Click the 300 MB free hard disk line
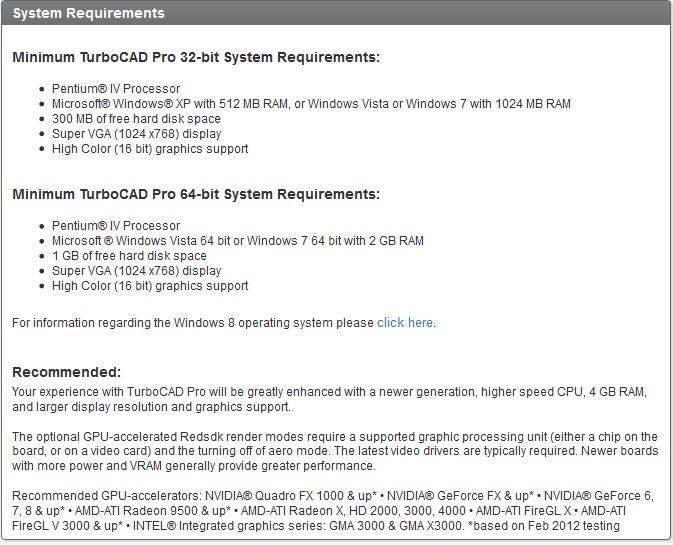673x545 pixels. point(136,119)
